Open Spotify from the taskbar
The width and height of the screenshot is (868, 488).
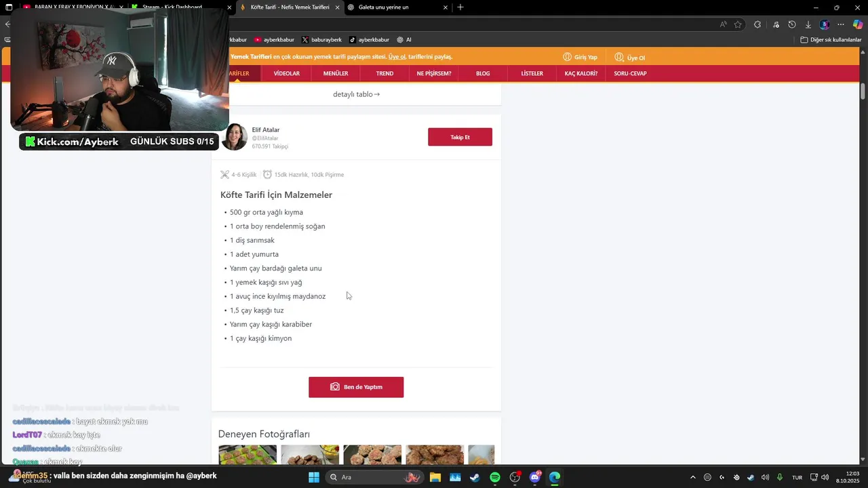495,477
